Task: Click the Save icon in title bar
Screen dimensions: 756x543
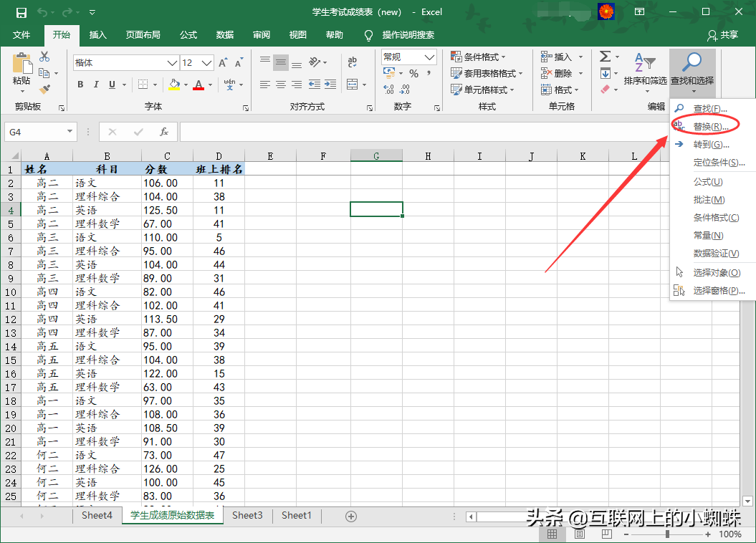Action: [21, 12]
